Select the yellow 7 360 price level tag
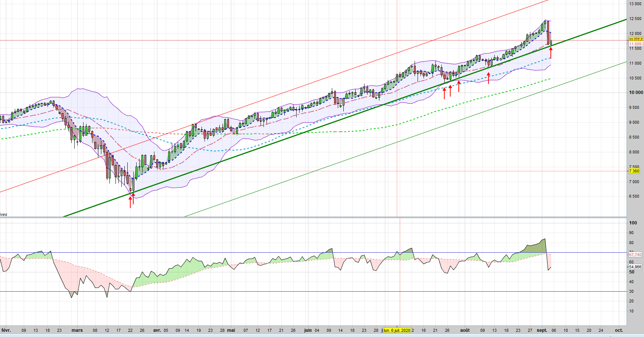The image size is (644, 337). coord(634,171)
